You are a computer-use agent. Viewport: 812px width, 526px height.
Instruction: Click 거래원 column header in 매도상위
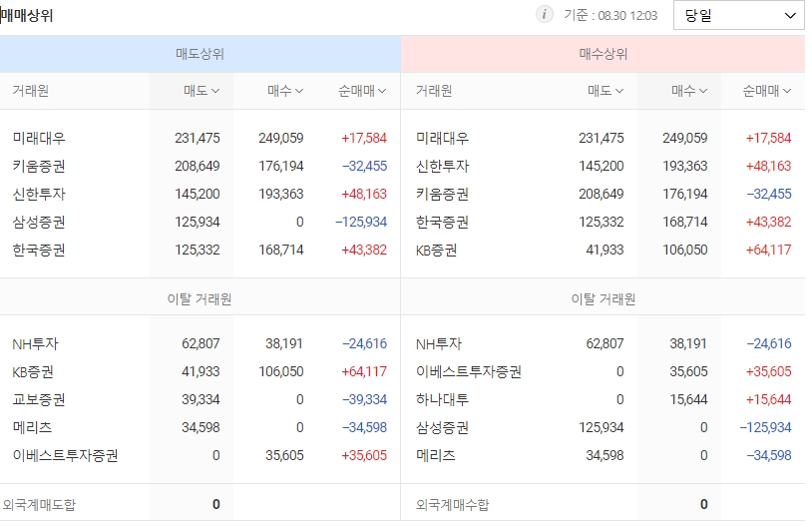click(x=31, y=91)
